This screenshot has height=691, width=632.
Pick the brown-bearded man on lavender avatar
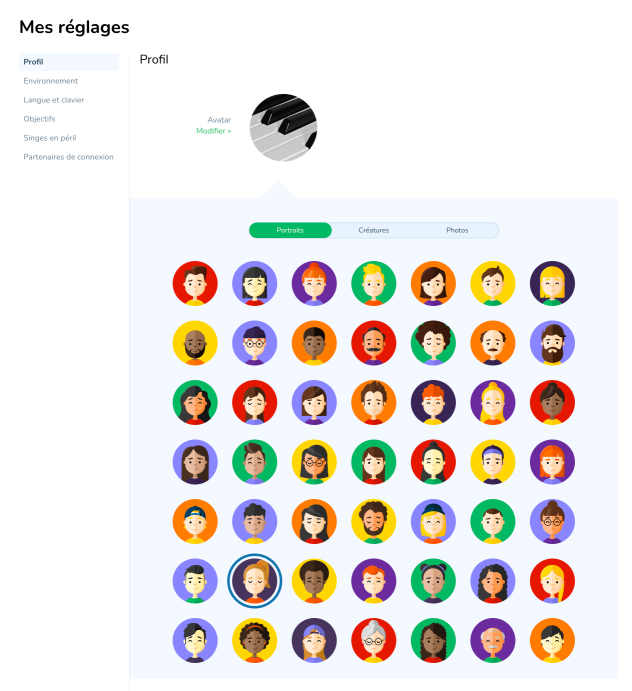tap(552, 343)
